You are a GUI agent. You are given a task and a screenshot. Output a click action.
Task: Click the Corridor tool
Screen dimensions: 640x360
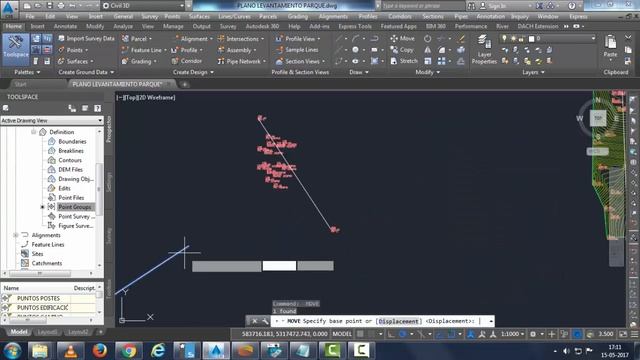pyautogui.click(x=187, y=61)
